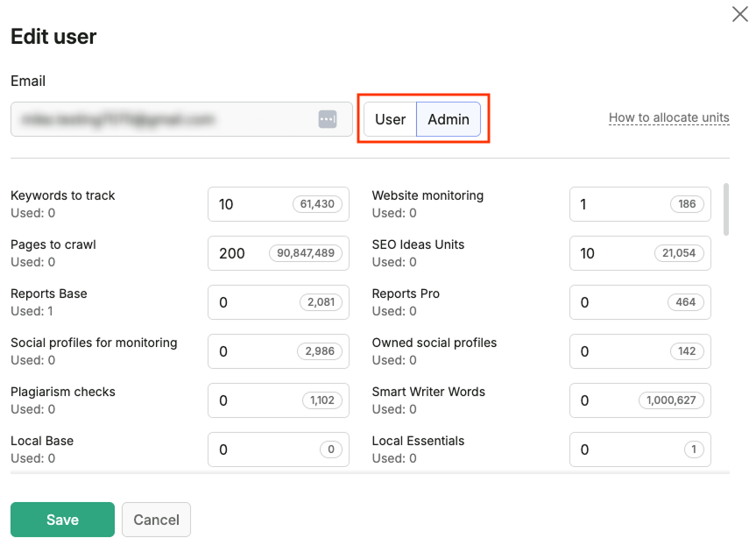Click the 90,847,489 available units badge
756x545 pixels.
point(306,253)
